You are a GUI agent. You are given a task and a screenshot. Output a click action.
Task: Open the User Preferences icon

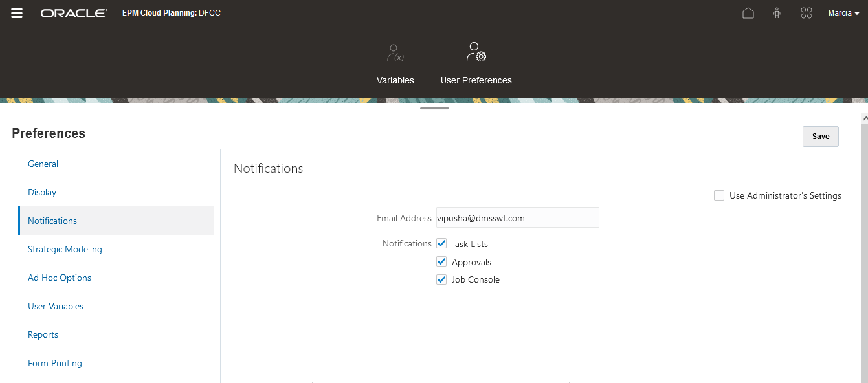click(476, 52)
